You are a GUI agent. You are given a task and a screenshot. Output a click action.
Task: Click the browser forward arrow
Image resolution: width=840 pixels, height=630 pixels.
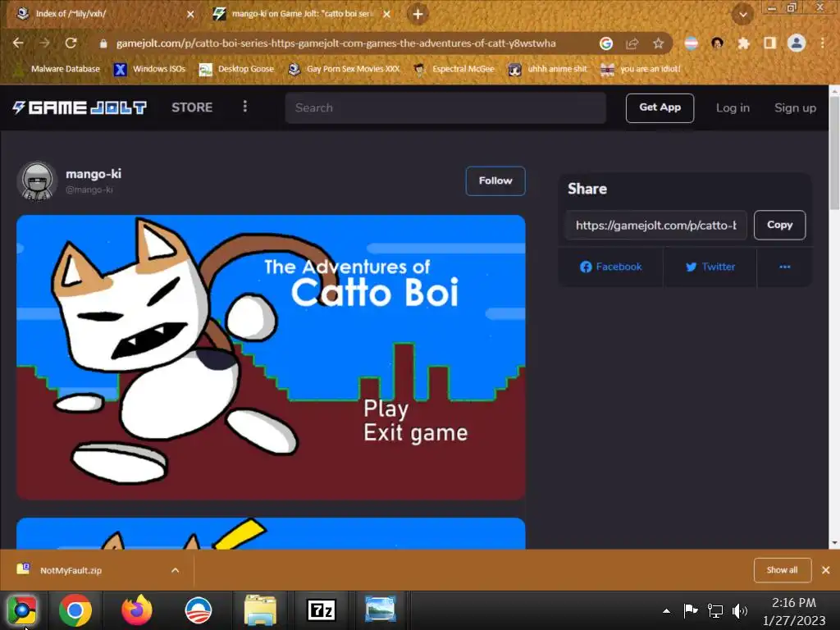[44, 43]
